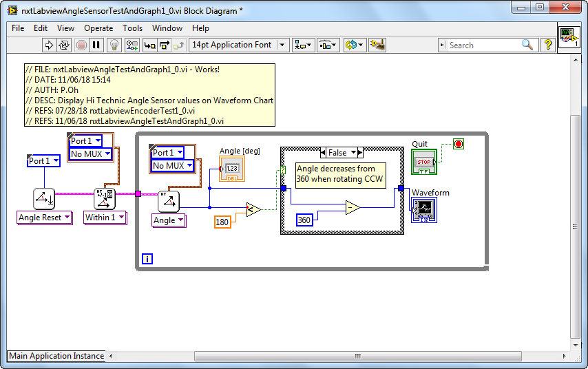Viewport: 588px width, 369px height.
Task: Click the case selector question mark terminal
Action: (283, 170)
